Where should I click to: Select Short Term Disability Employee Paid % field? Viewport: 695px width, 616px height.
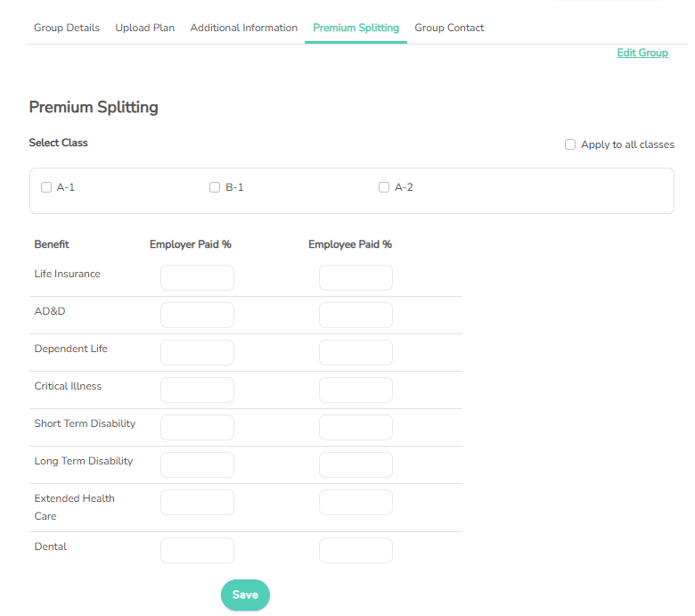point(356,428)
